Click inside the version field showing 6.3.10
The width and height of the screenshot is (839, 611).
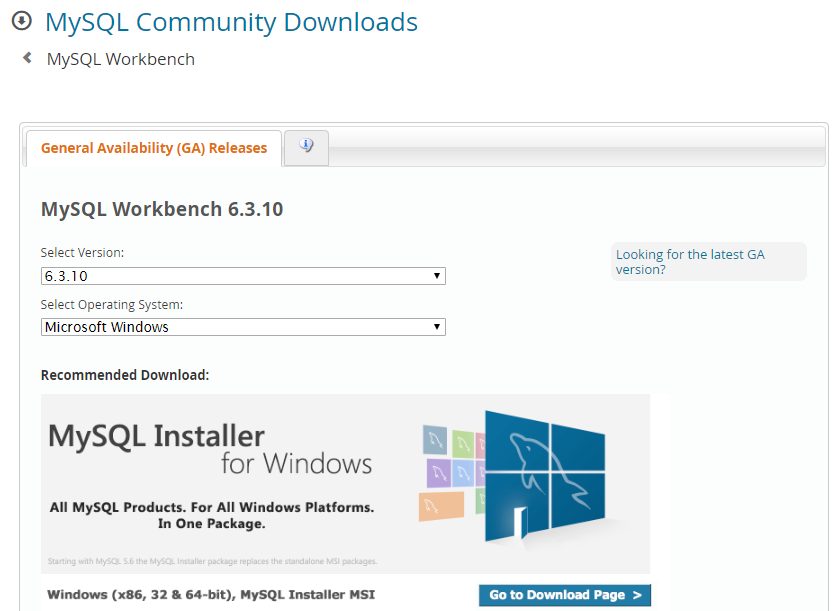tap(200, 275)
